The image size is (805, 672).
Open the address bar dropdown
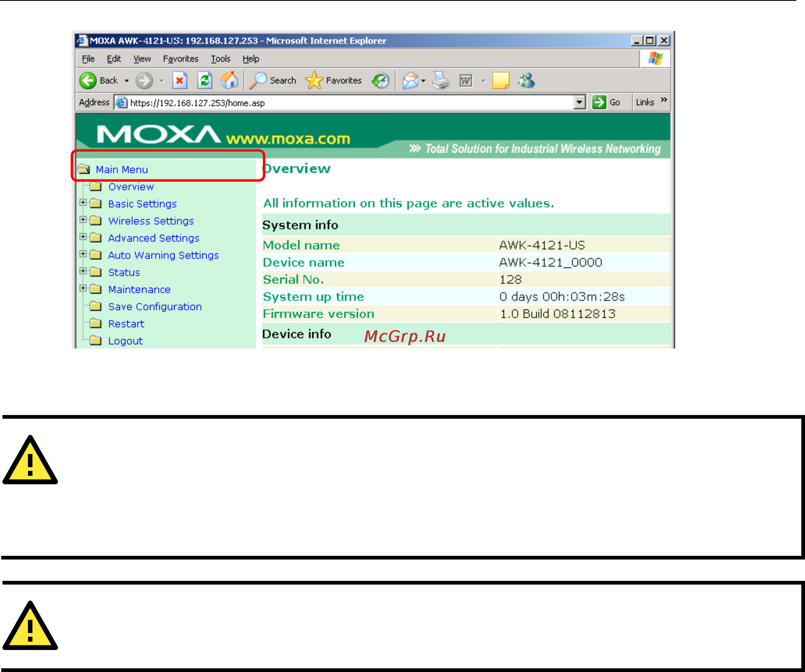pyautogui.click(x=580, y=102)
